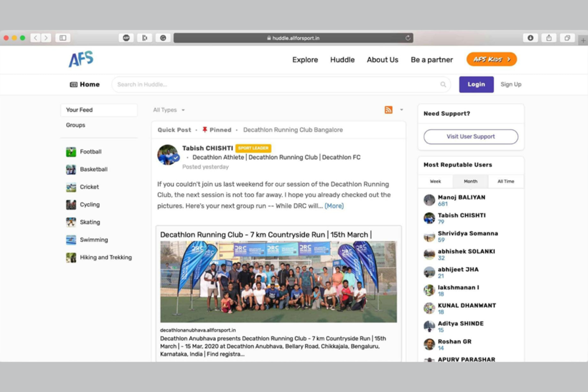Click Manoj BALIYAN's avatar
This screenshot has width=588, height=392.
tap(429, 200)
